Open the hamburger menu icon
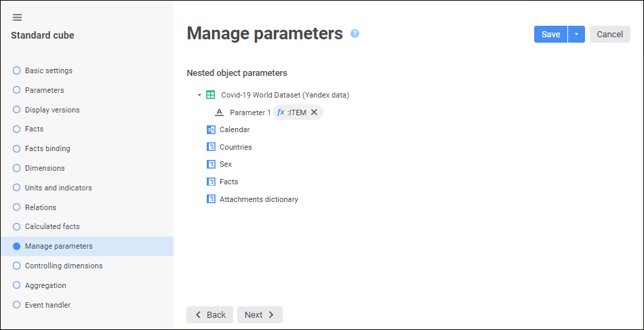Screen dimensions: 644x330 18,18
